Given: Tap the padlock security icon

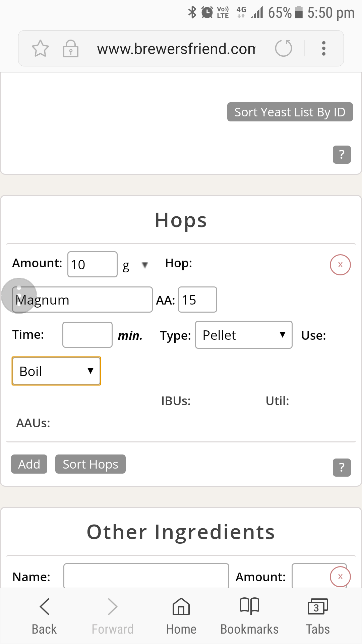Looking at the screenshot, I should click(71, 49).
